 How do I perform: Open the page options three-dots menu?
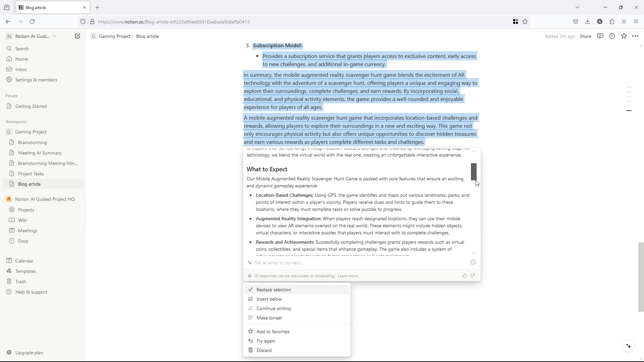pyautogui.click(x=635, y=36)
